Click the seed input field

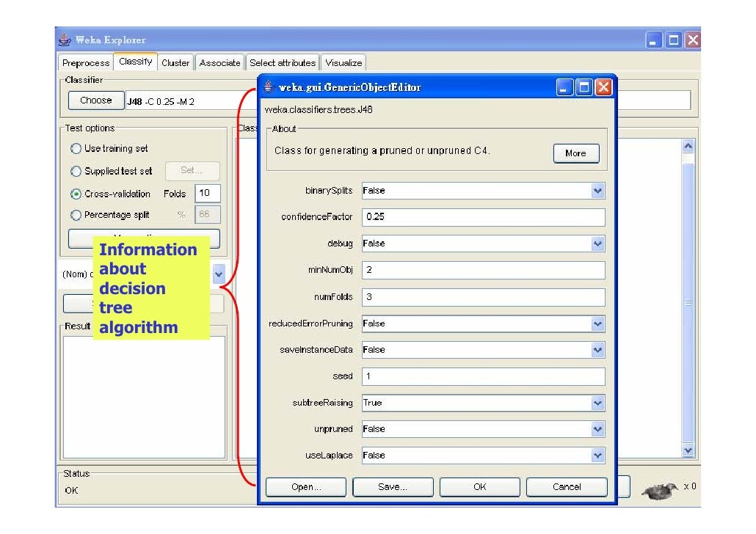point(484,376)
